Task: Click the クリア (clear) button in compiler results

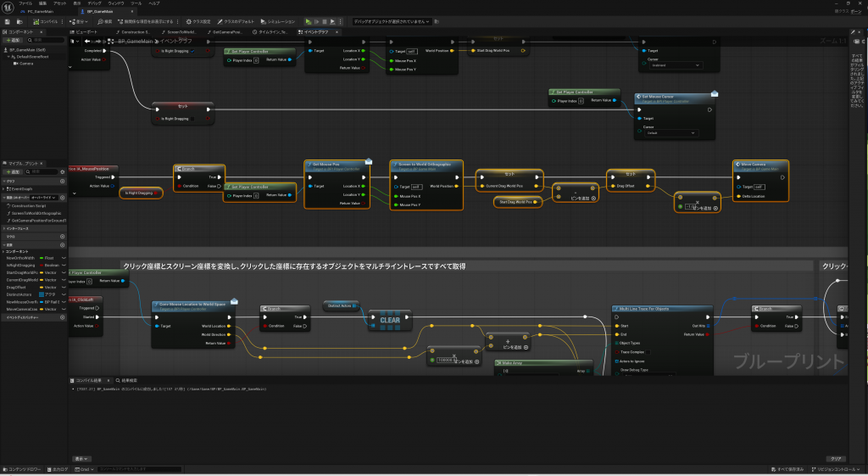Action: [x=835, y=459]
